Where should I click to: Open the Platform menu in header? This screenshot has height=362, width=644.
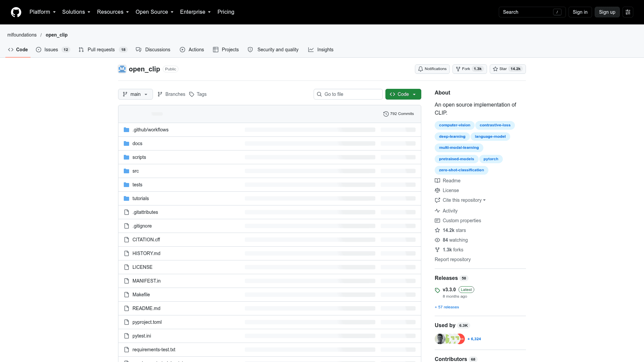point(43,12)
